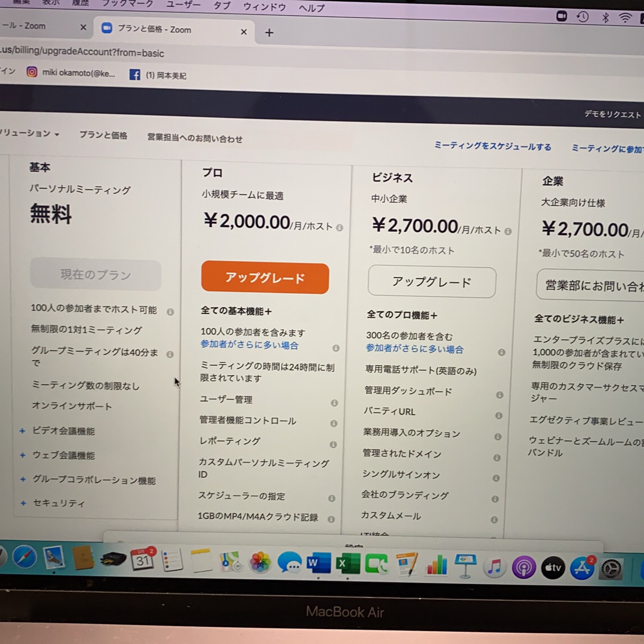This screenshot has height=644, width=644.
Task: Open App Store from the Dock
Action: pos(582,569)
